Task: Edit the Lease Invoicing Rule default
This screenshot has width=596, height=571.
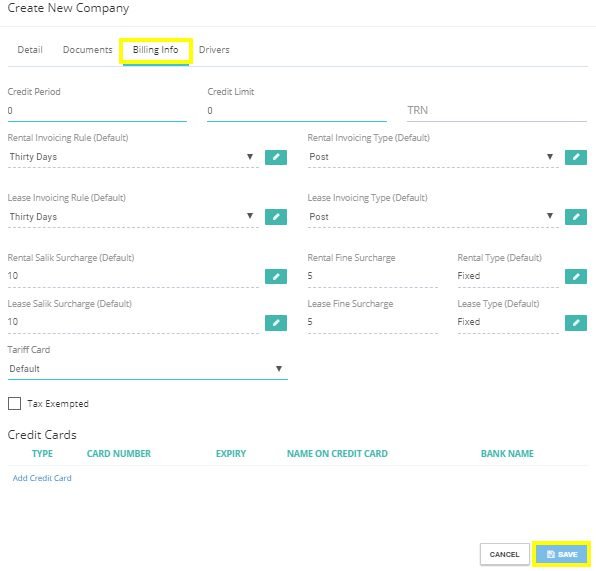Action: tap(276, 217)
